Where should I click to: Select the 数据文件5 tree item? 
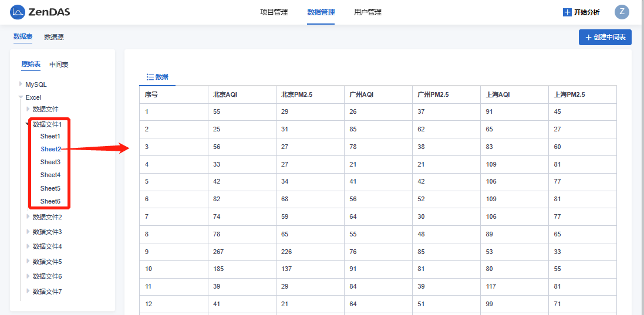coord(47,262)
